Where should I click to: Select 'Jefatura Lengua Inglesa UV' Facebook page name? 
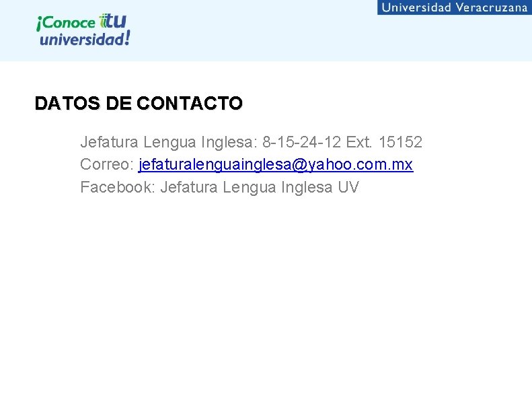click(x=260, y=187)
